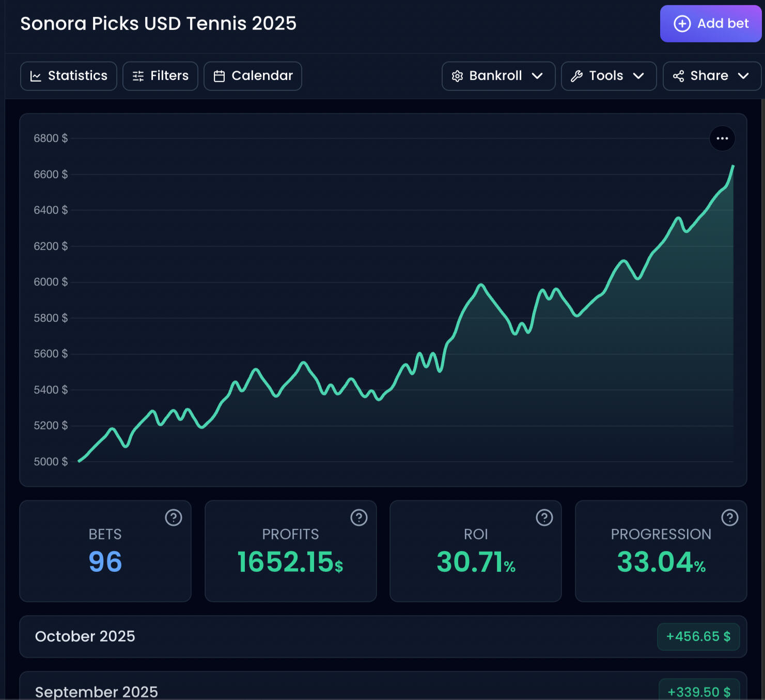This screenshot has height=700, width=765.
Task: Click the share nodes icon
Action: (x=678, y=76)
